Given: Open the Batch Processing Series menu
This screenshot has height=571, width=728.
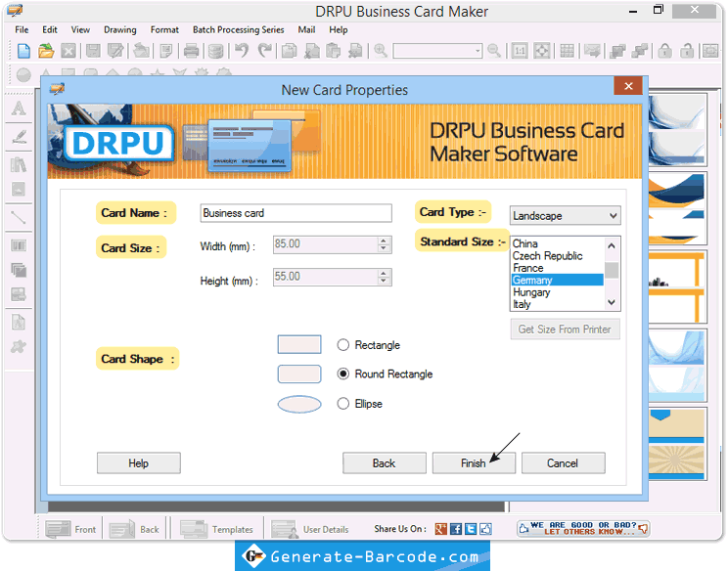Looking at the screenshot, I should tap(238, 29).
